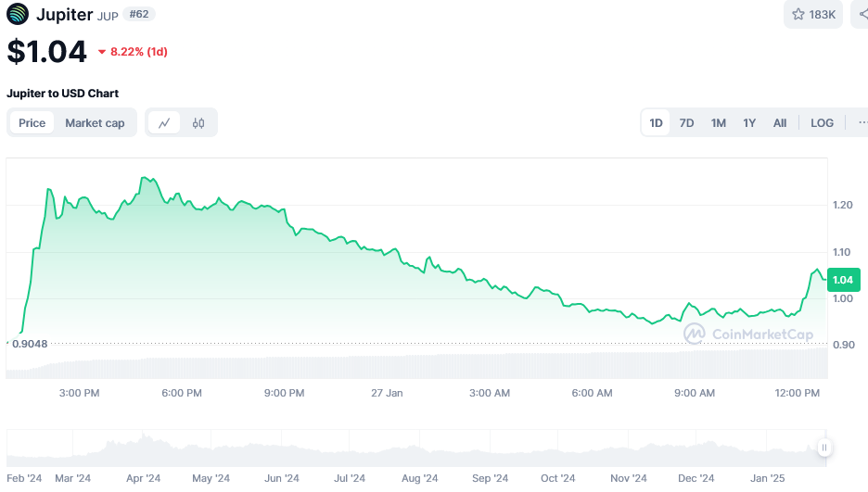
Task: Choose the 1Y time range
Action: coord(749,122)
